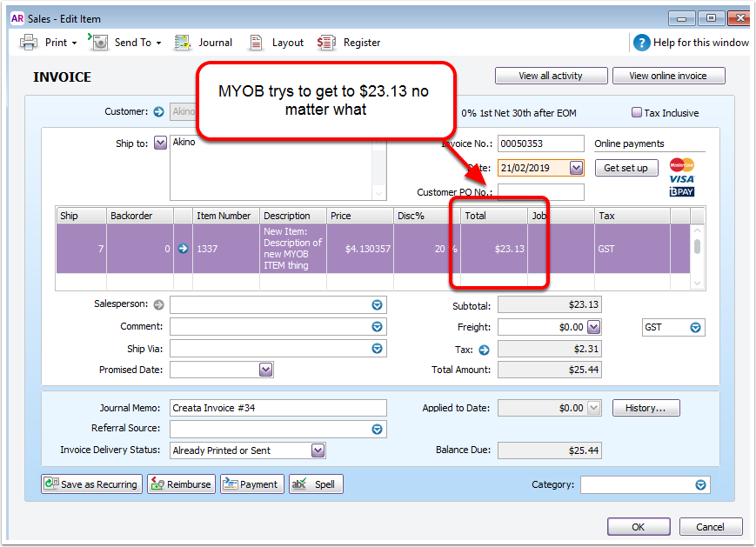The height and width of the screenshot is (547, 756).
Task: Select the item number 1337 cell
Action: pyautogui.click(x=226, y=249)
